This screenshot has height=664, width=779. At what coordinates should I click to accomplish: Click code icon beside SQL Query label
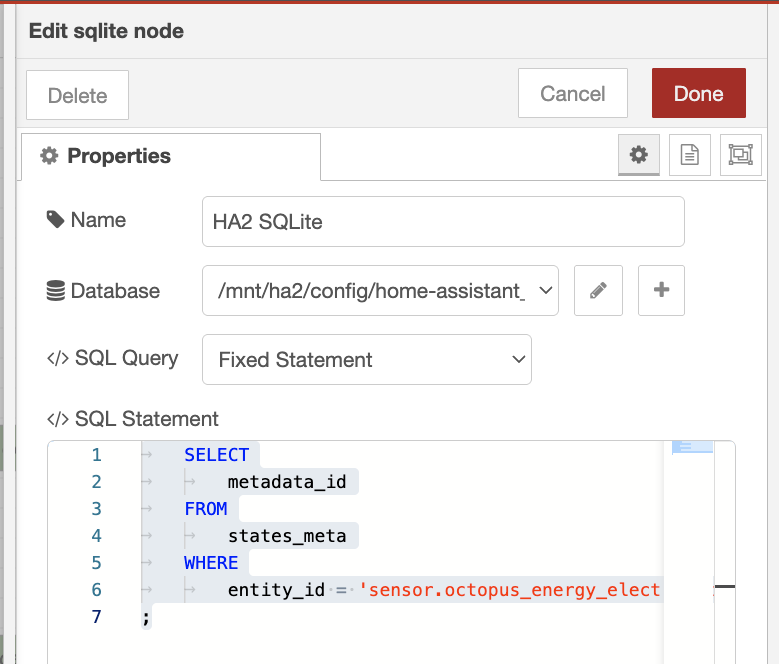[x=58, y=359]
